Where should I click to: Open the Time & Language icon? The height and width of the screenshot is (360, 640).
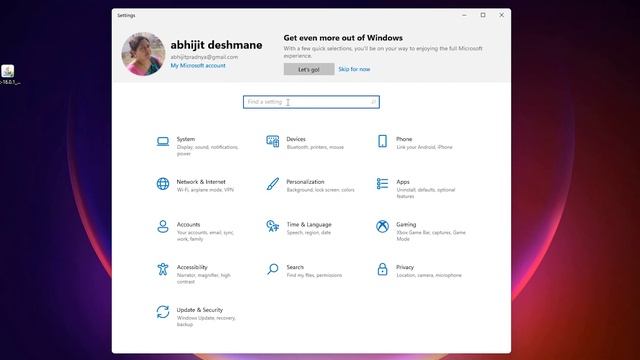273,226
